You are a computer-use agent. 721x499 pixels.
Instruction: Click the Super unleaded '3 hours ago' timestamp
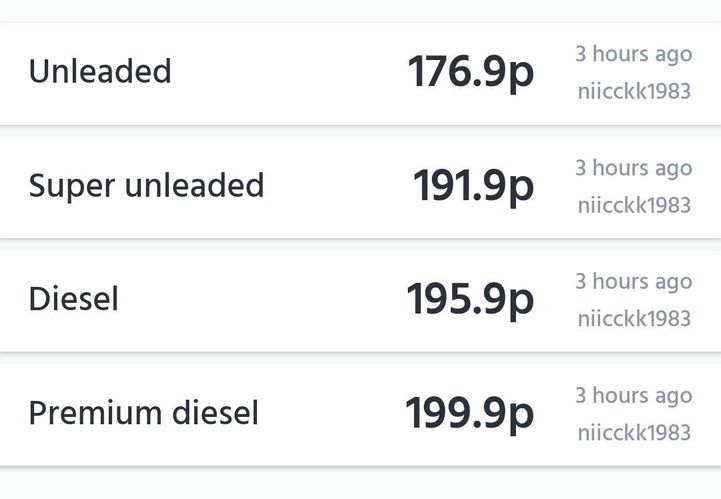pos(634,168)
